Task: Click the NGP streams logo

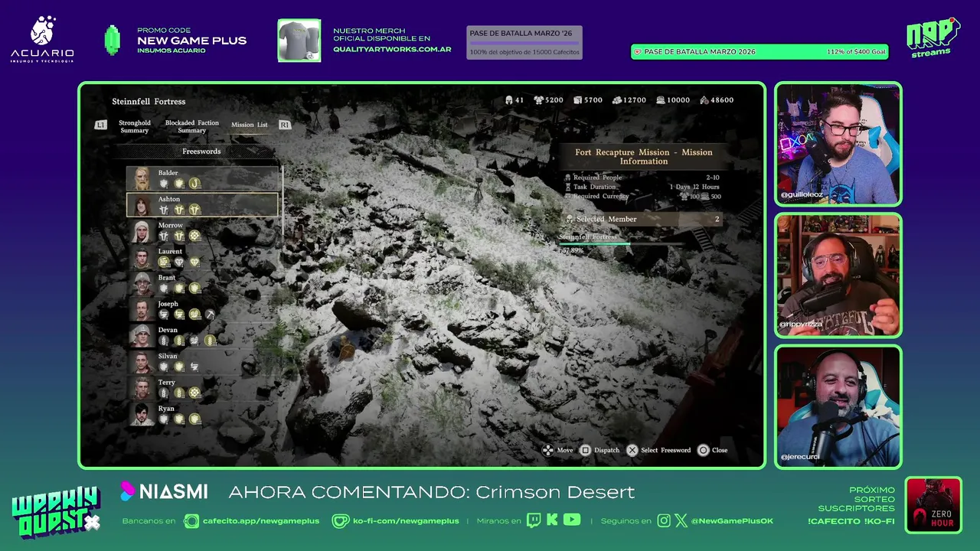Action: point(933,38)
